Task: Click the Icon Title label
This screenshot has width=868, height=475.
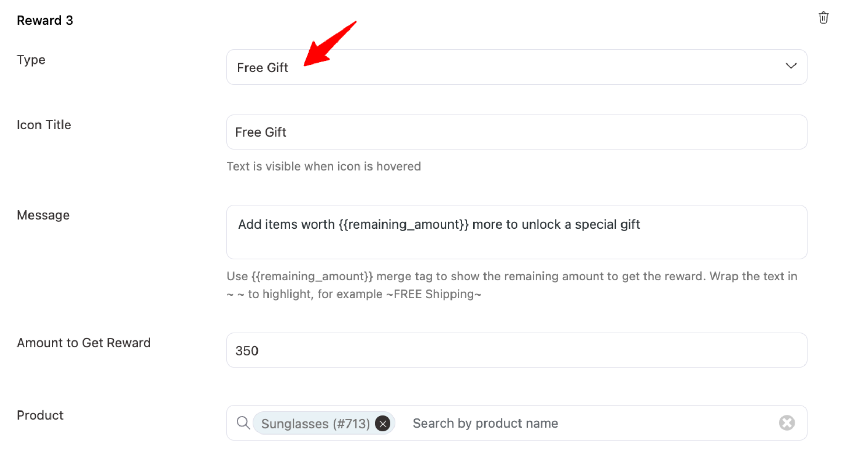Action: tap(44, 125)
